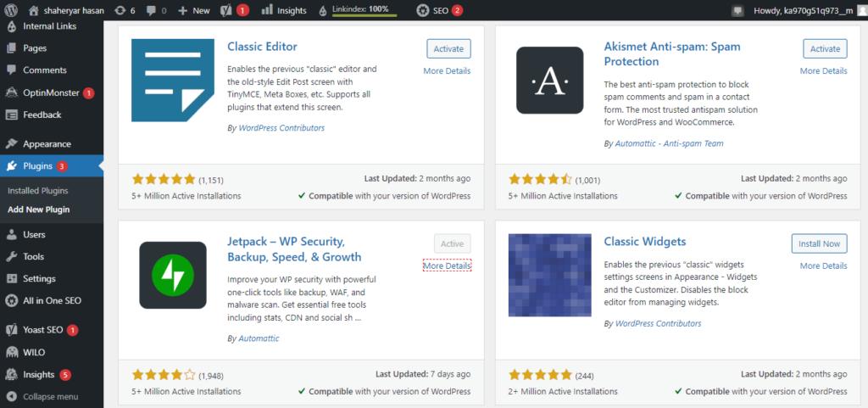Open the Pages menu label

(35, 48)
